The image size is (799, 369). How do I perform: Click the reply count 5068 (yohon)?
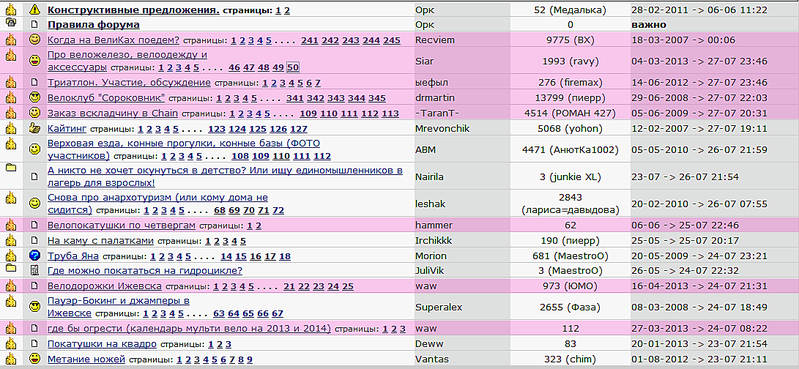pos(570,129)
